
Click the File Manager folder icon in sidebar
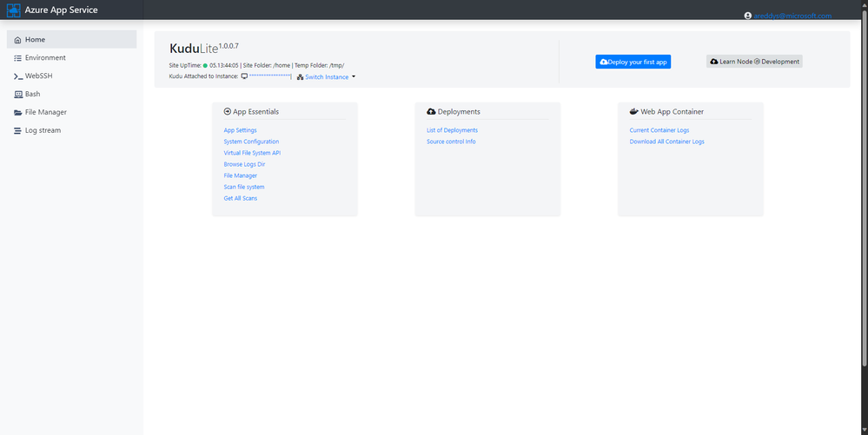[17, 112]
